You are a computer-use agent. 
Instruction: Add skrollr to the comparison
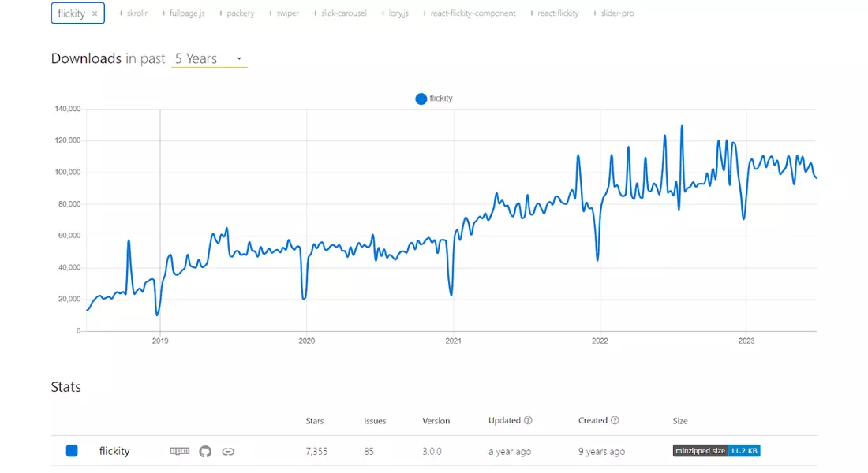click(133, 13)
